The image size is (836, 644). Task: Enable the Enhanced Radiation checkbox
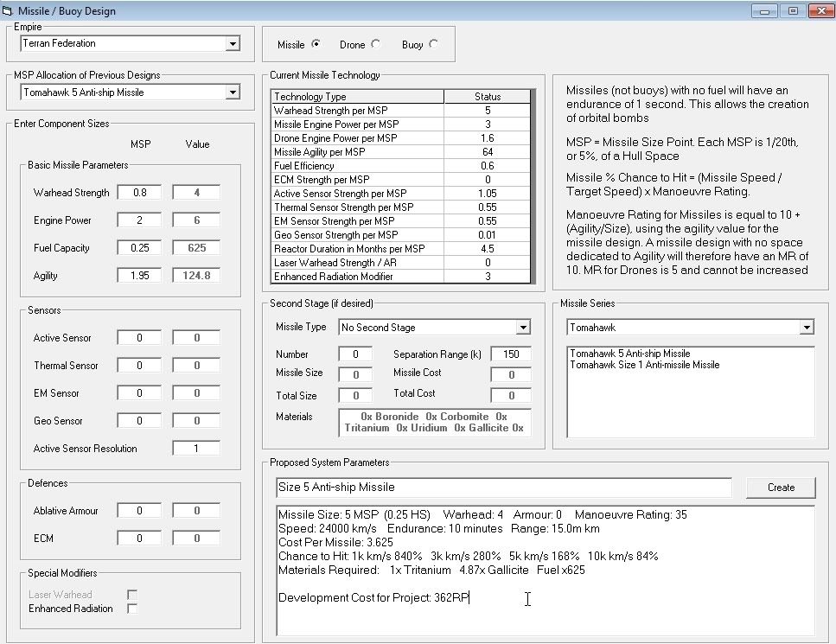tap(132, 609)
